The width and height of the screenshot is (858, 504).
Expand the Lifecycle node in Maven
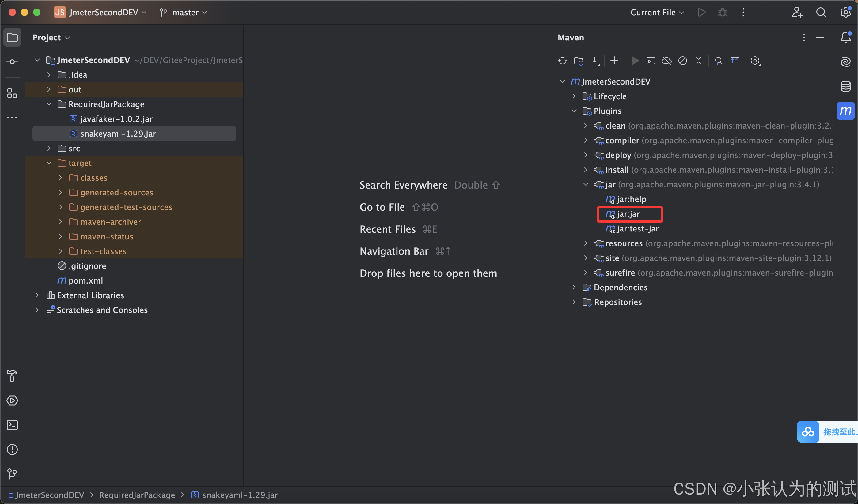point(574,96)
